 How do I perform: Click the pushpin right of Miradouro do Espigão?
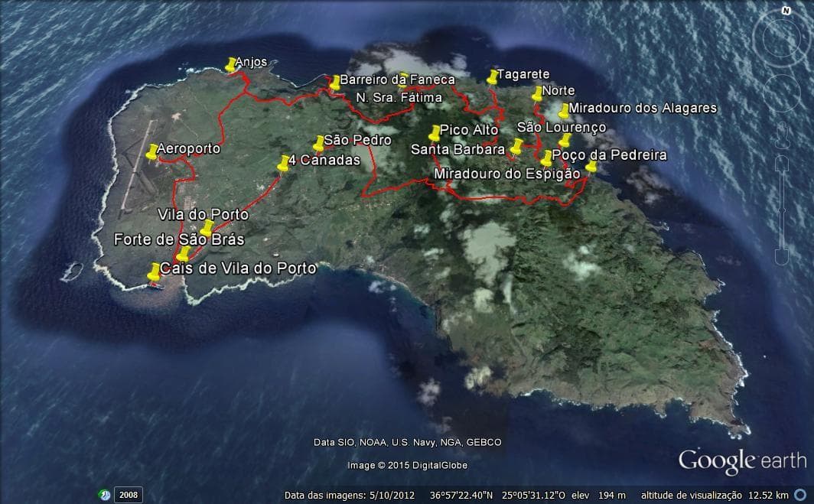click(591, 166)
